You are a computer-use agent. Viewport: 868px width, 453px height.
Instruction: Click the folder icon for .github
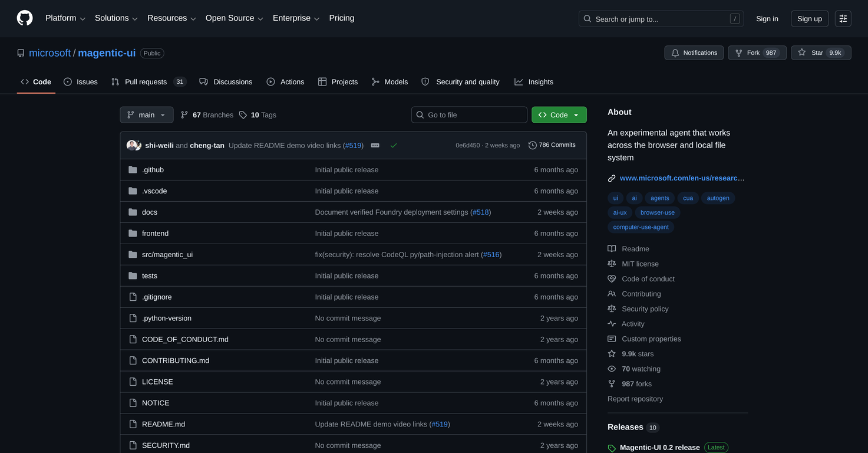(x=133, y=170)
